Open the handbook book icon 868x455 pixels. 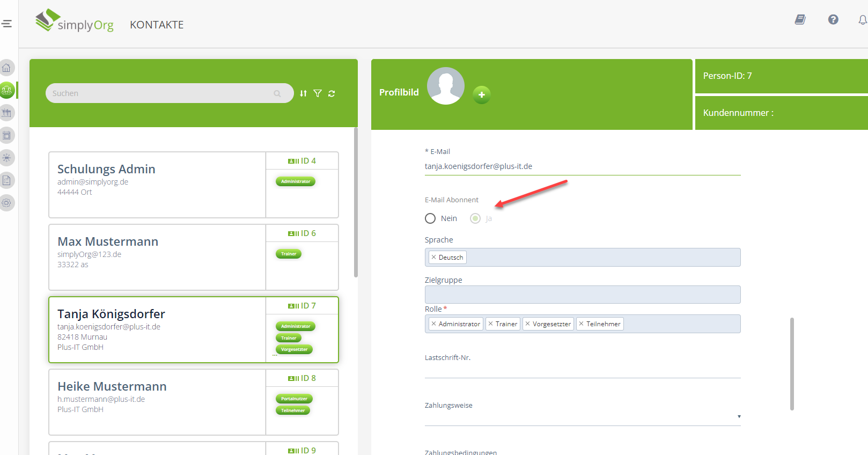800,20
